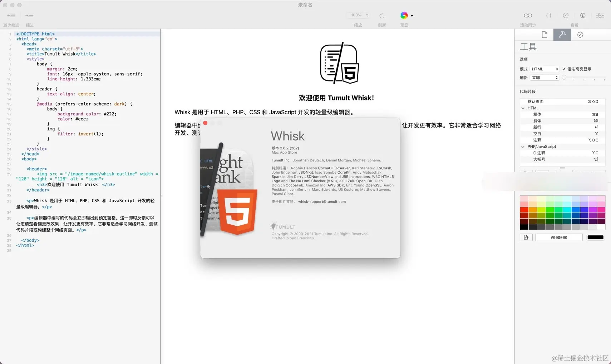611x364 pixels.
Task: Click the 未命名 window title
Action: point(305,5)
